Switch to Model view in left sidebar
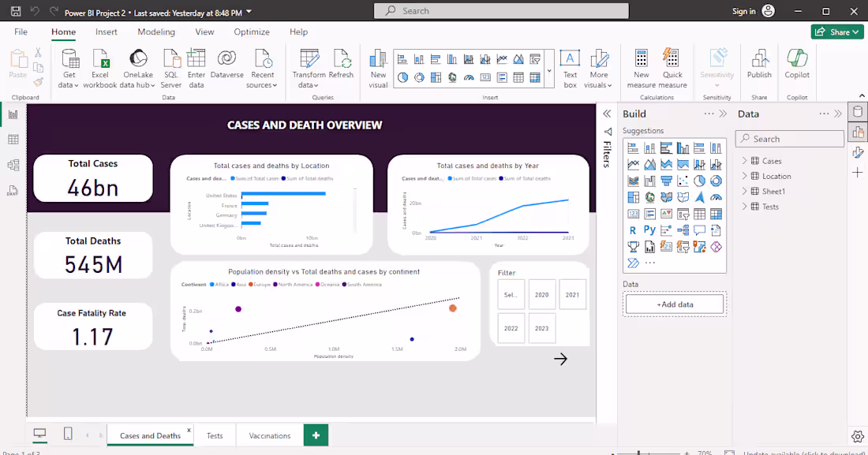Viewport: 868px width, 455px height. click(x=13, y=165)
